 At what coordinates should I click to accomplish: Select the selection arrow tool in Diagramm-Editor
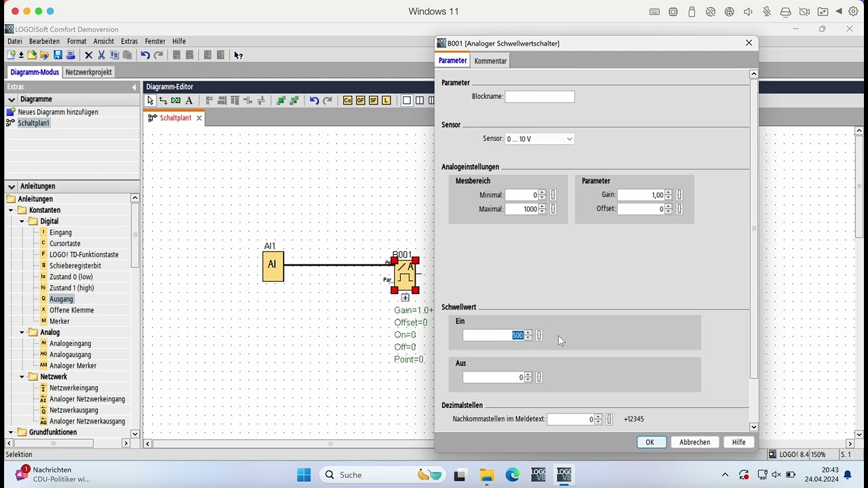(x=151, y=100)
